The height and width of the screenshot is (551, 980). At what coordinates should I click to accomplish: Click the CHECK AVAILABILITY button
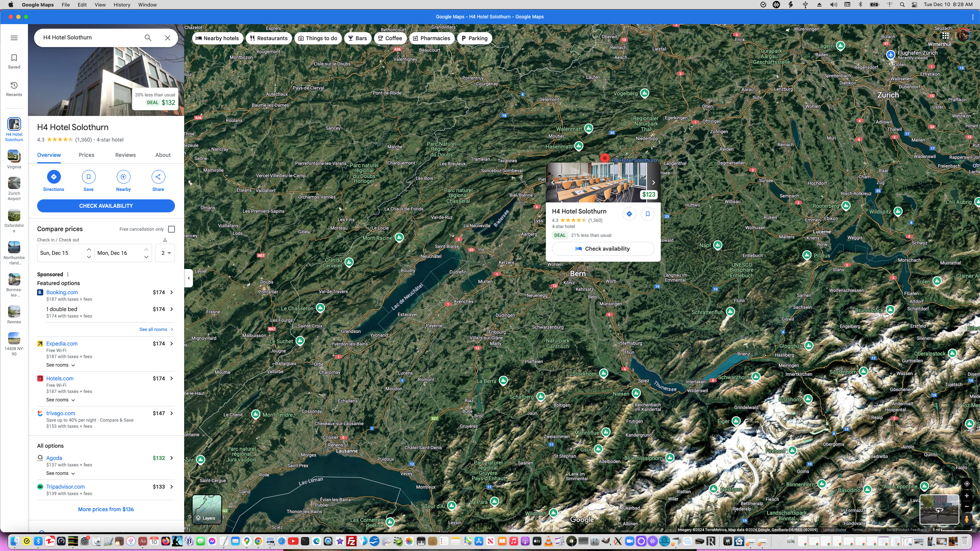click(x=106, y=206)
